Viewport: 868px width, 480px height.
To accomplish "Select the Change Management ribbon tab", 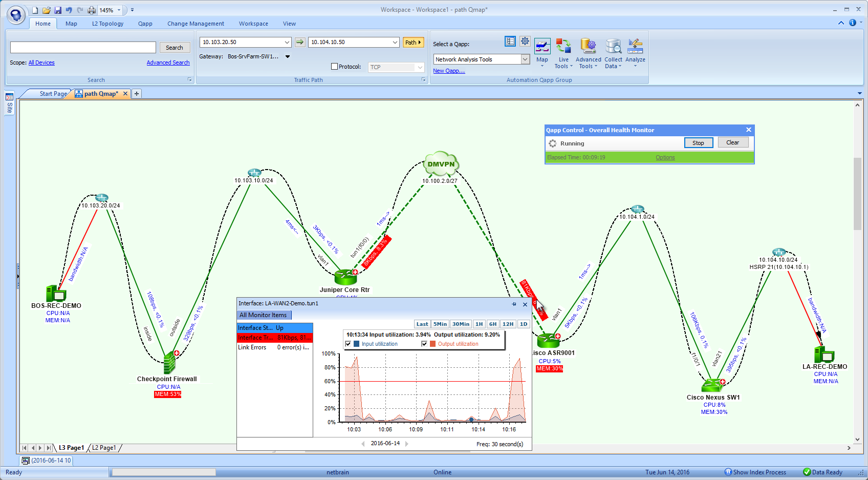I will pyautogui.click(x=196, y=24).
